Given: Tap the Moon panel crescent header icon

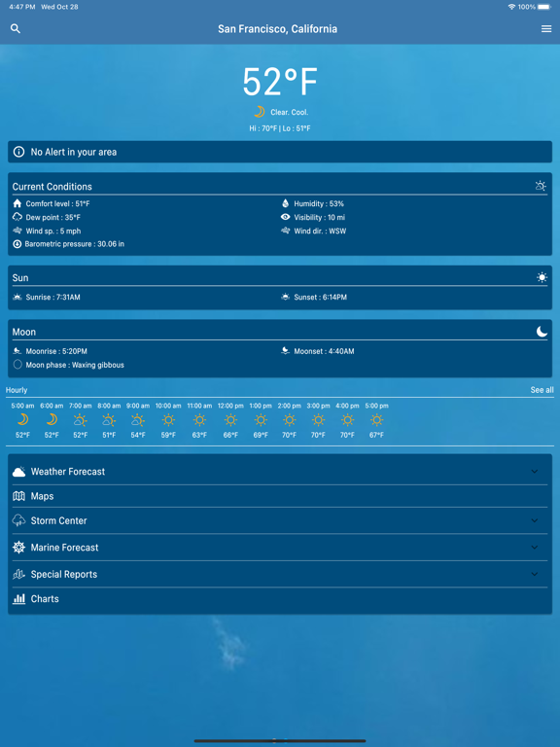Looking at the screenshot, I should pyautogui.click(x=542, y=332).
